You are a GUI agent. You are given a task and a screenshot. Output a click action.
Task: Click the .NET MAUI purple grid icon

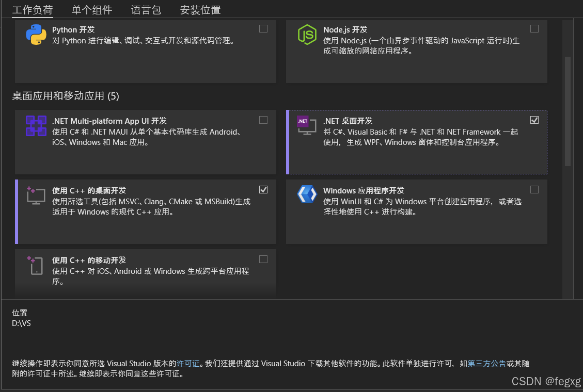click(36, 126)
